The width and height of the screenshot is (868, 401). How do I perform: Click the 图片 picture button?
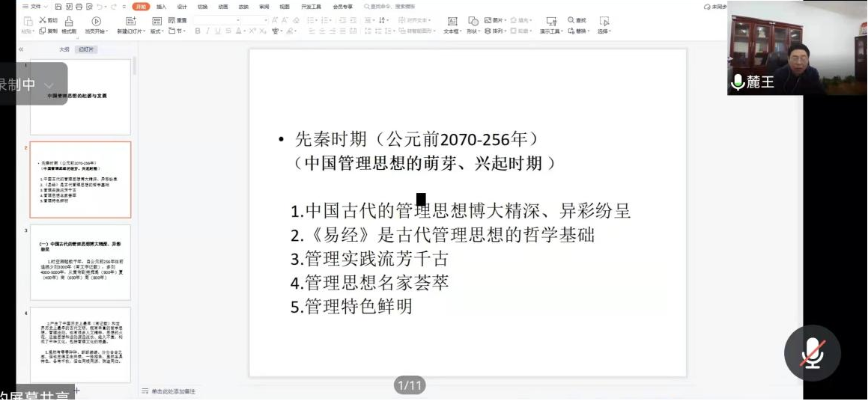pos(495,20)
